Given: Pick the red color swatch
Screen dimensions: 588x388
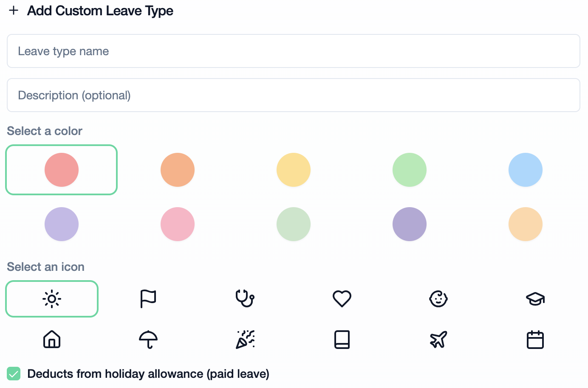Looking at the screenshot, I should tap(62, 170).
